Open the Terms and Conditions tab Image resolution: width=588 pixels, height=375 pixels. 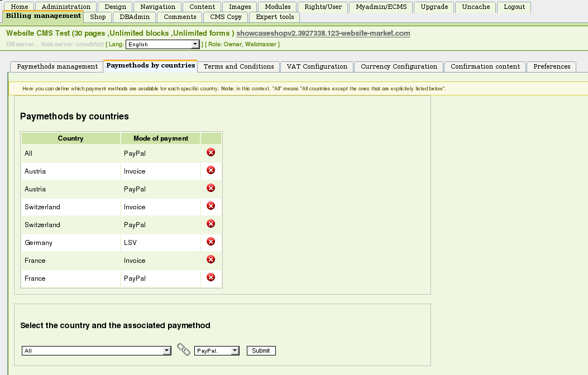pyautogui.click(x=238, y=66)
